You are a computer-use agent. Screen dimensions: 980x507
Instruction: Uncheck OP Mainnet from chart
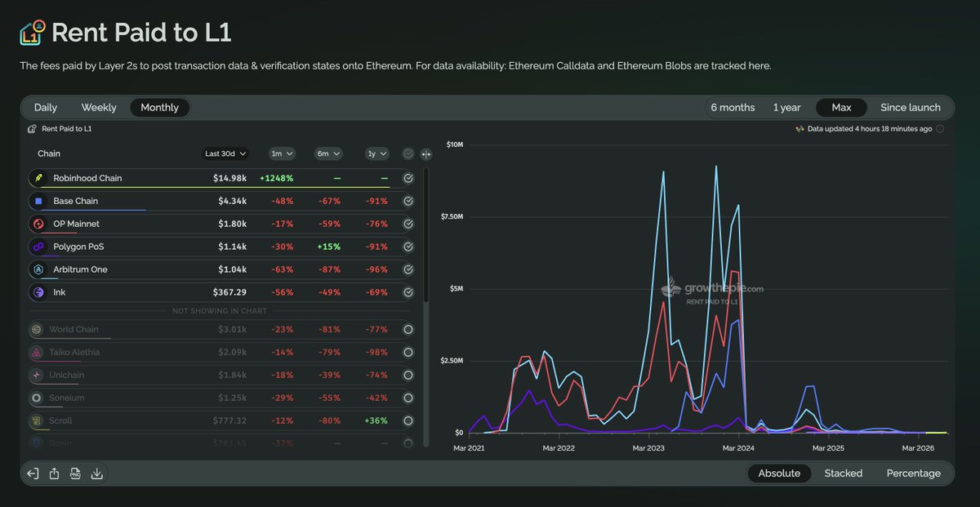coord(408,224)
